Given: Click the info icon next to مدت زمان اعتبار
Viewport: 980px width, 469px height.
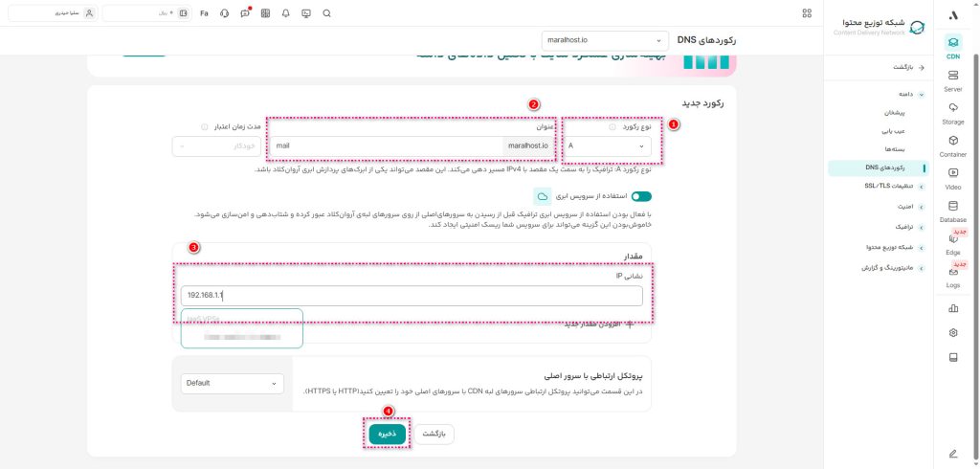Looking at the screenshot, I should [x=205, y=127].
